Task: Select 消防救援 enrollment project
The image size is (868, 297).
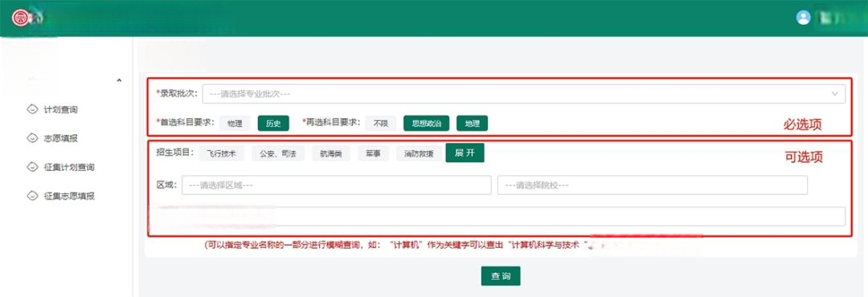Action: coord(419,153)
